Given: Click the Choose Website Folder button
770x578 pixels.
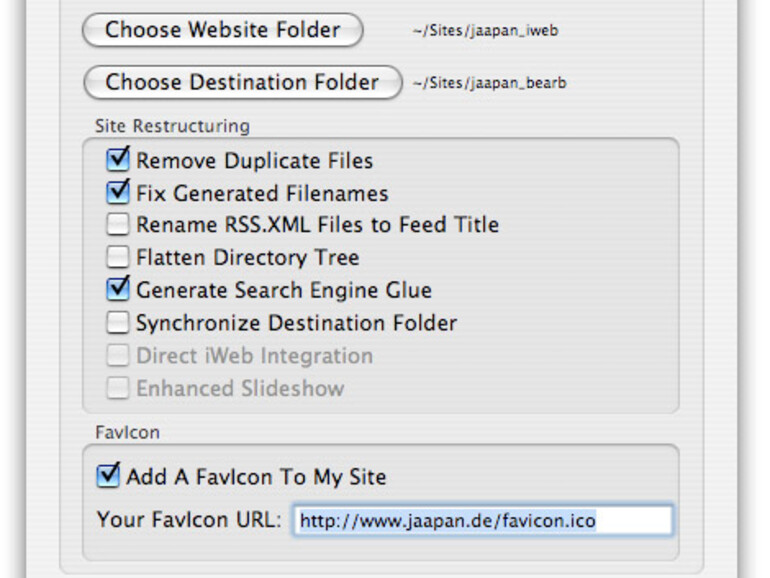Looking at the screenshot, I should (222, 30).
